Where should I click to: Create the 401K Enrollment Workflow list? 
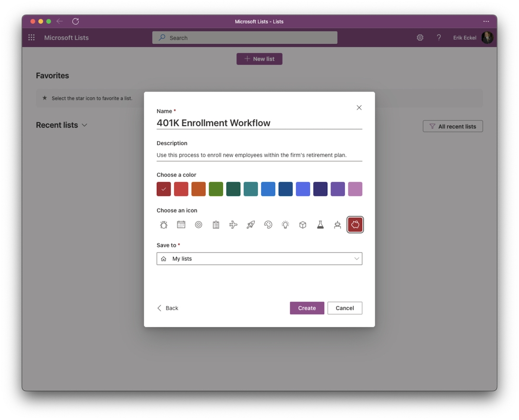(x=307, y=308)
